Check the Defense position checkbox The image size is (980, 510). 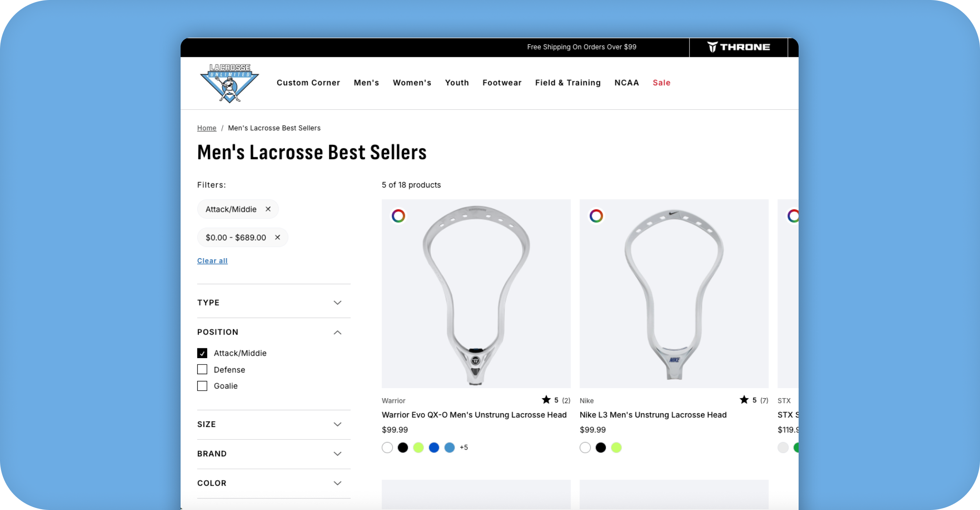(x=202, y=370)
